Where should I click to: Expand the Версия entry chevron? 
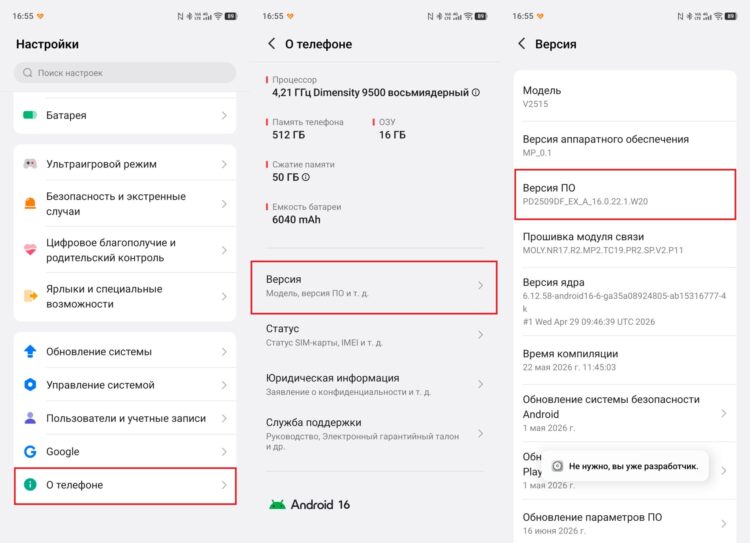click(x=480, y=286)
